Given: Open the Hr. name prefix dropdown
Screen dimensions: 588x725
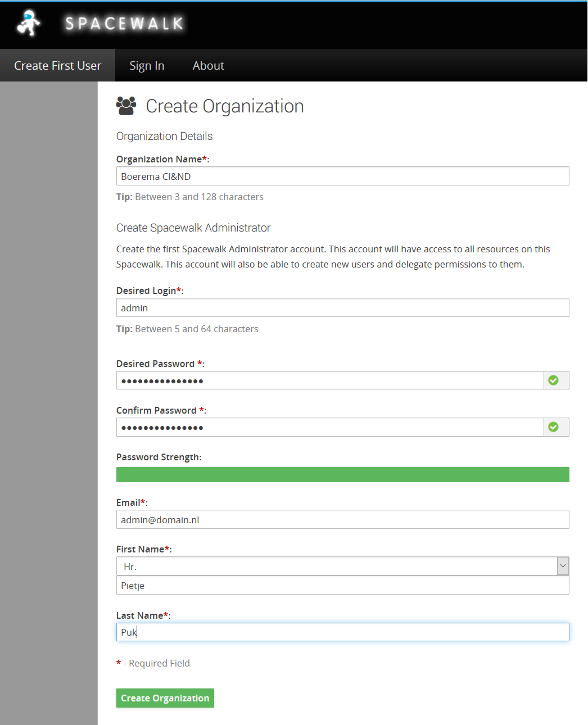Looking at the screenshot, I should coord(342,566).
